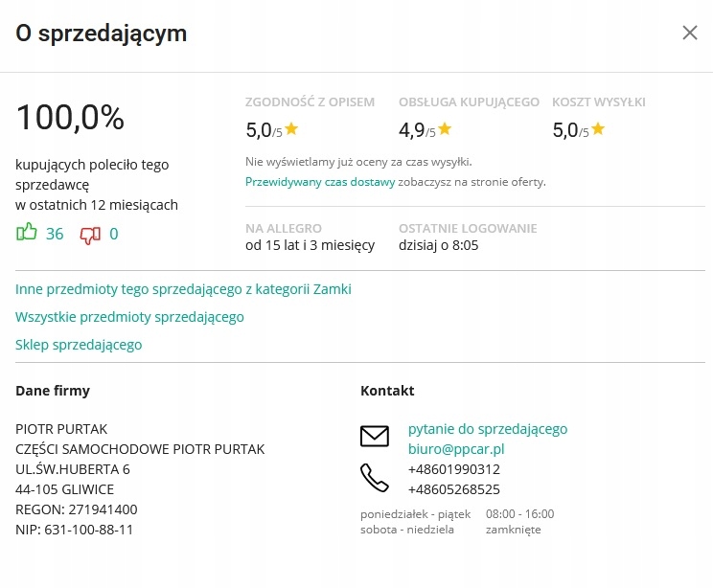Click the biuro@ppcar.pl email address
713x588 pixels.
[456, 448]
